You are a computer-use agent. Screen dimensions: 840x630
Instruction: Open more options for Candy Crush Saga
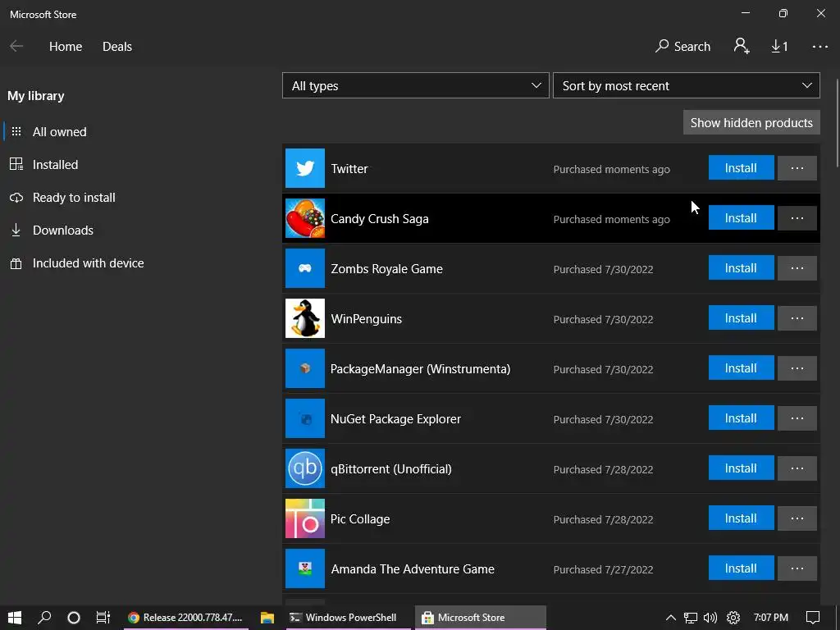[x=797, y=218]
